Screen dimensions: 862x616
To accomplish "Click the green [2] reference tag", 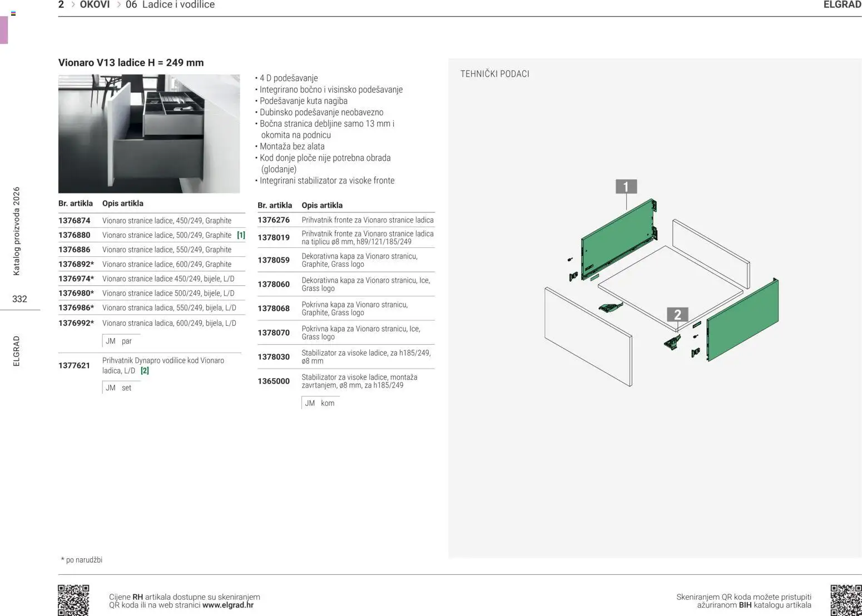I will point(145,371).
